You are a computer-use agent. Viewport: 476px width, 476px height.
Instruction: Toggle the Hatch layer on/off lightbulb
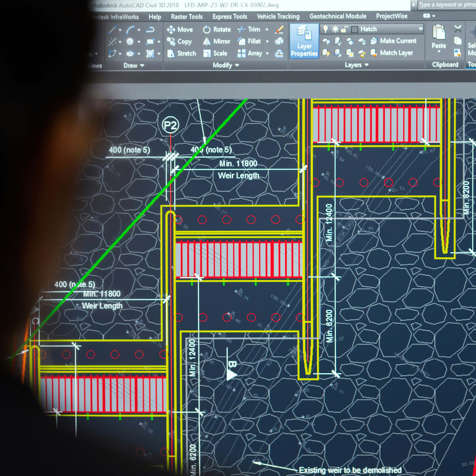[x=325, y=29]
